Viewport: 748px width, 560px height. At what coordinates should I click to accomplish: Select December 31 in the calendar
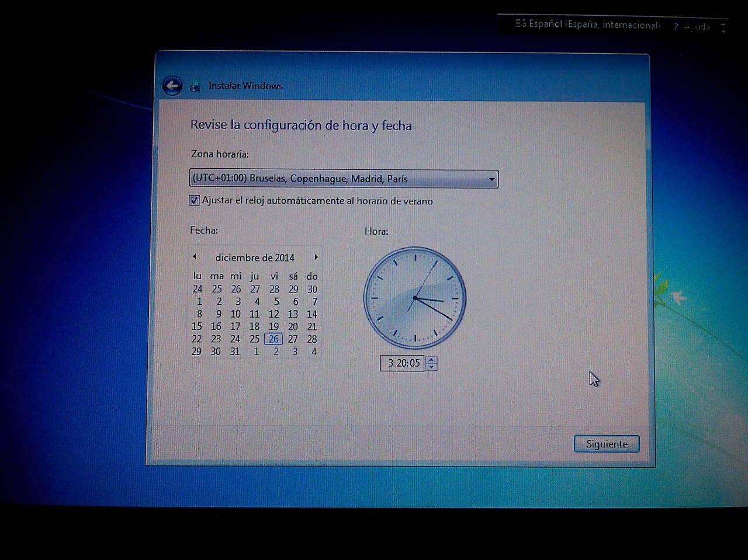tap(235, 352)
